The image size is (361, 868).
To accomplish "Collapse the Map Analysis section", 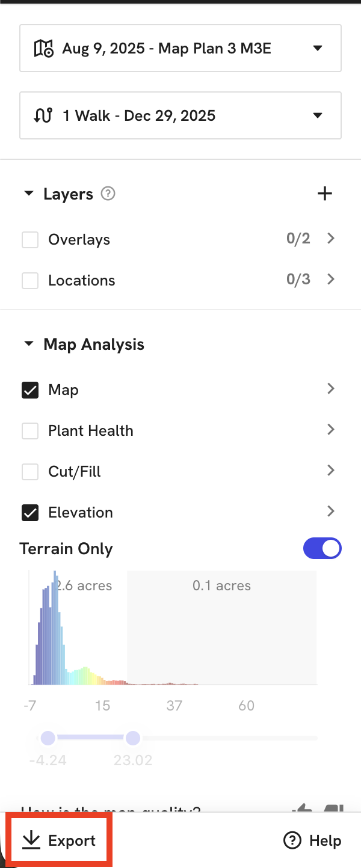I will click(28, 344).
